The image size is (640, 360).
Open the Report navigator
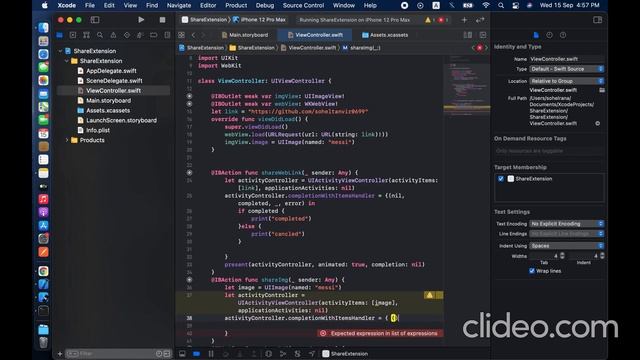[x=167, y=35]
